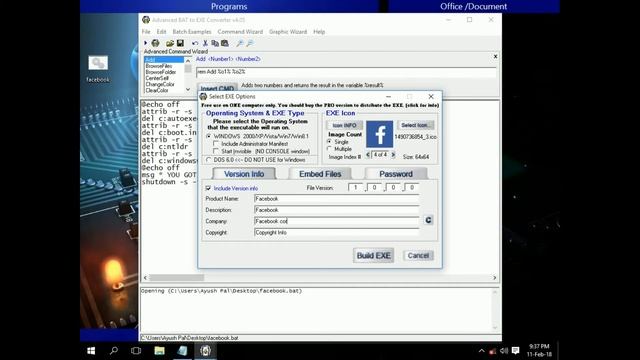Open Task View from the taskbar
The width and height of the screenshot is (640, 360).
[x=136, y=351]
